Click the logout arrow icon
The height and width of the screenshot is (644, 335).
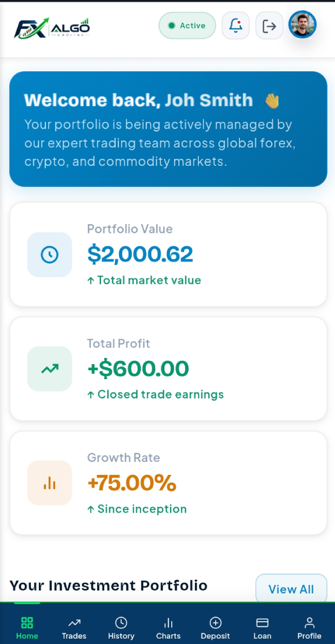269,25
